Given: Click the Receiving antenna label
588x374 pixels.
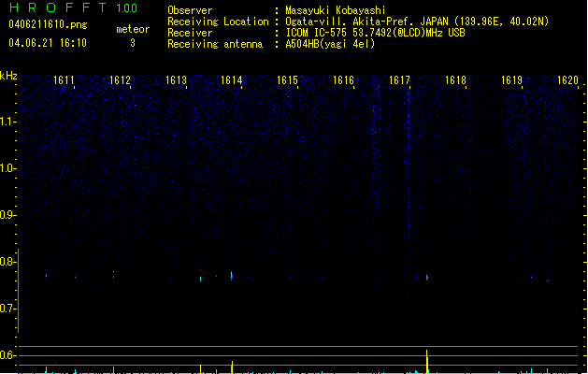Looking at the screenshot, I should coord(215,44).
